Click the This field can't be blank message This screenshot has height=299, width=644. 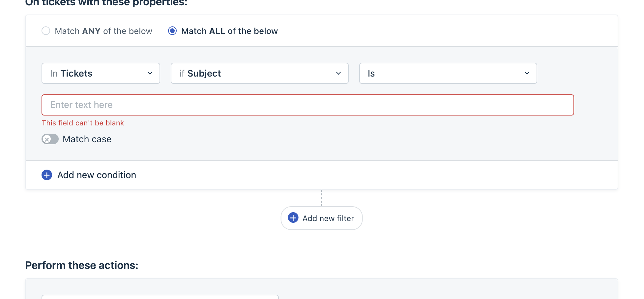tap(83, 123)
